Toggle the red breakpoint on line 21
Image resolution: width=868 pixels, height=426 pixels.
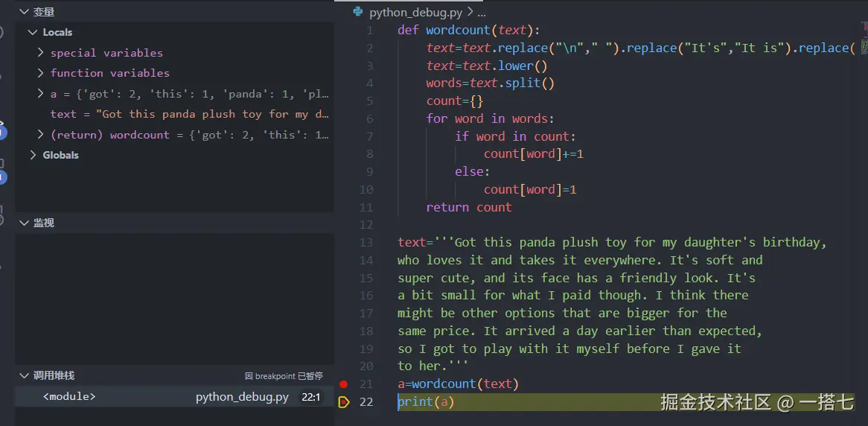click(343, 384)
